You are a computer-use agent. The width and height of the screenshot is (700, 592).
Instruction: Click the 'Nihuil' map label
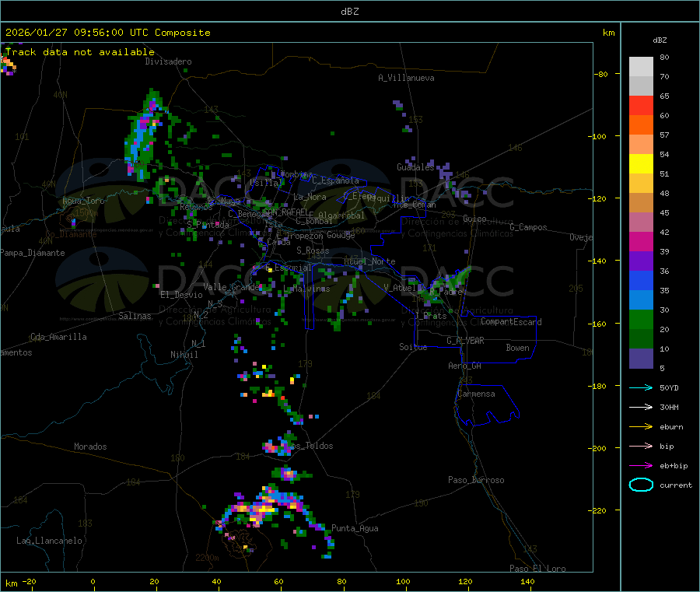(x=184, y=355)
